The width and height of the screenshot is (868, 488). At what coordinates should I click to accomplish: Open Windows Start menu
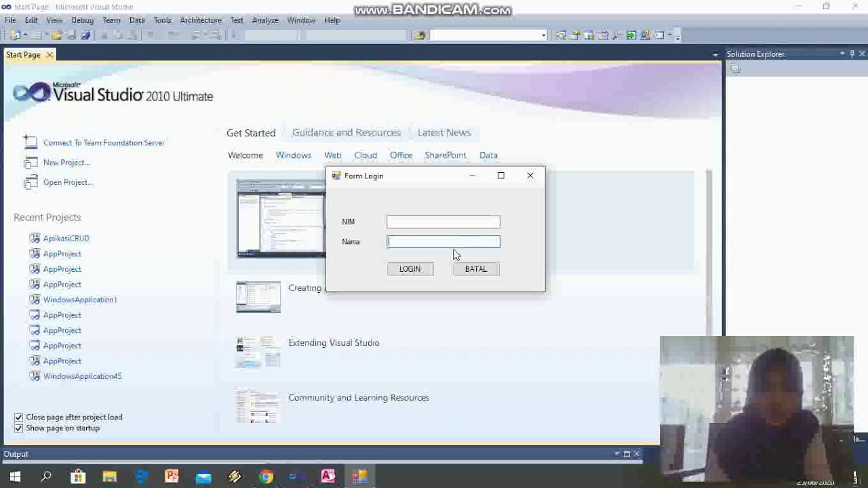[x=15, y=476]
